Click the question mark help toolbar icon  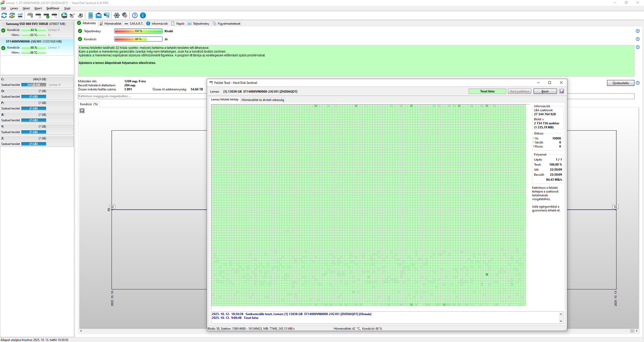click(135, 15)
